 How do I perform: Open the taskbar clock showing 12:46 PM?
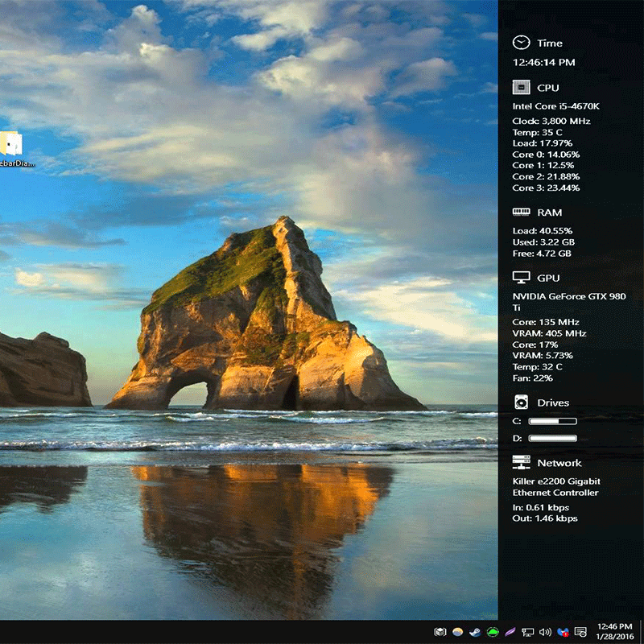pyautogui.click(x=614, y=632)
